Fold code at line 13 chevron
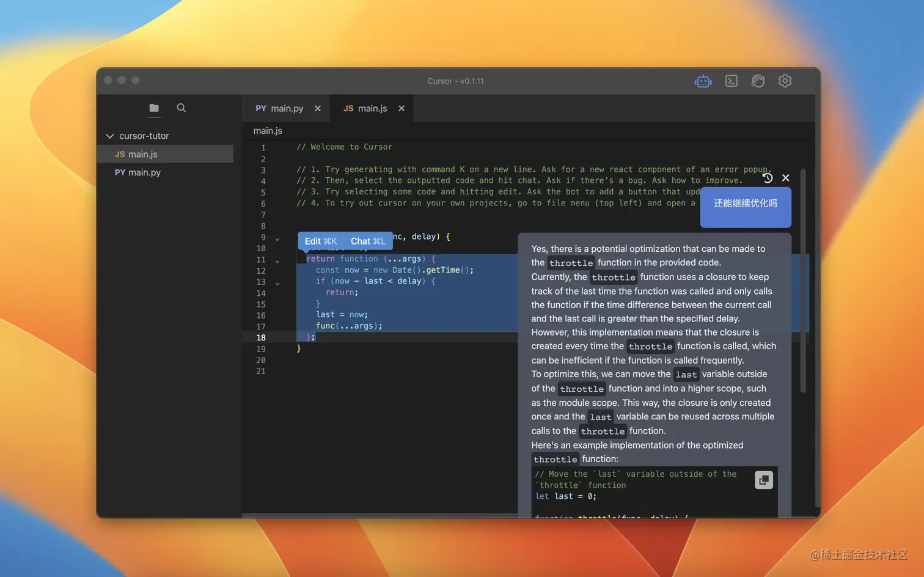The width and height of the screenshot is (924, 577). pyautogui.click(x=277, y=284)
